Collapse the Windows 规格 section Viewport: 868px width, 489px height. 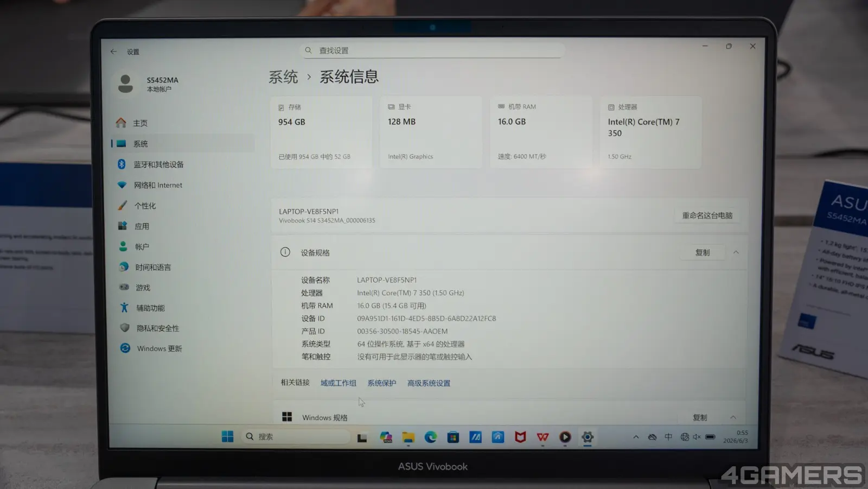point(733,417)
